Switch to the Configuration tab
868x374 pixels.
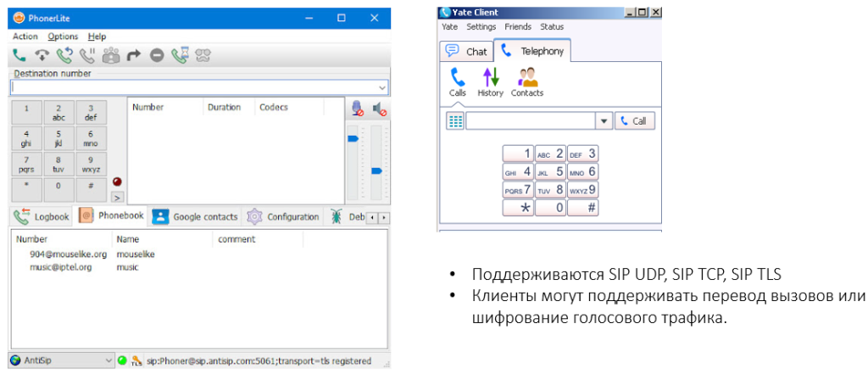point(283,216)
